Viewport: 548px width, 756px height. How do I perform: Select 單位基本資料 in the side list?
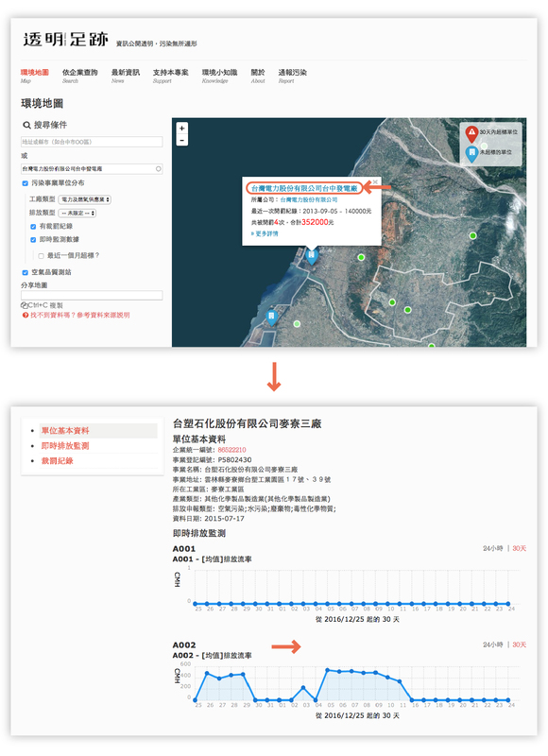coord(65,431)
